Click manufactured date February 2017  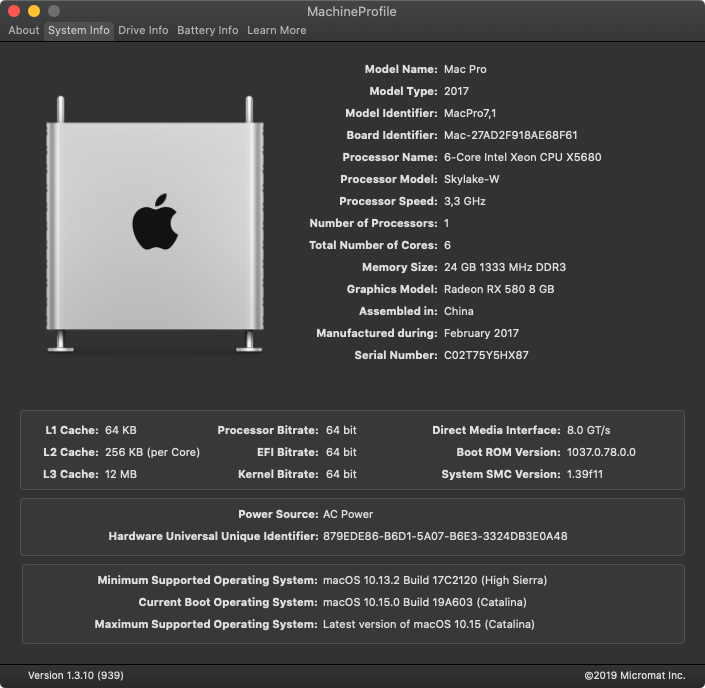(x=481, y=333)
